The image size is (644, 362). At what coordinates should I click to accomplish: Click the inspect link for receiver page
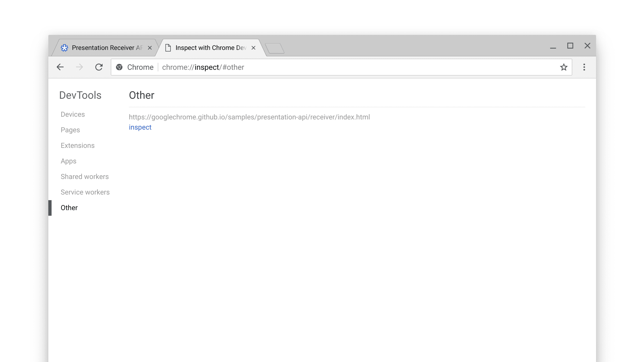coord(140,127)
